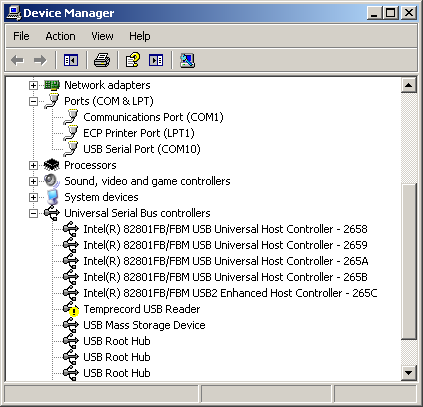Screen dimensions: 423x407
Task: Click the Scan for hardware changes icon
Action: 187,60
